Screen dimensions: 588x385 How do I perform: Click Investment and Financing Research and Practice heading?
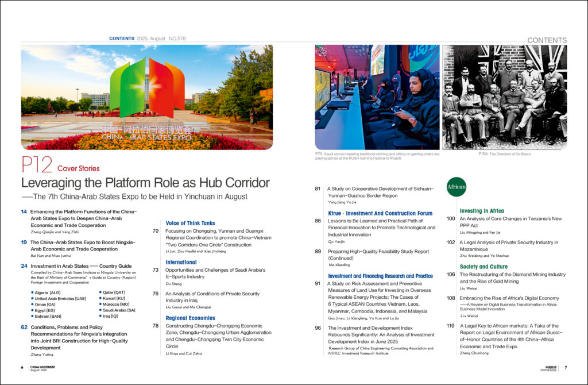coord(380,276)
